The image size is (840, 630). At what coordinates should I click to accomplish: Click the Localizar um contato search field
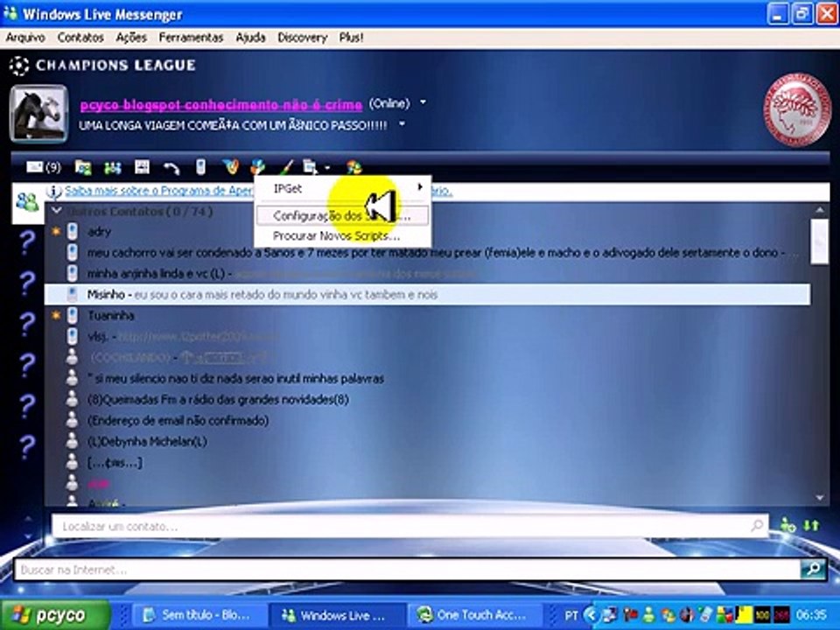tap(409, 526)
